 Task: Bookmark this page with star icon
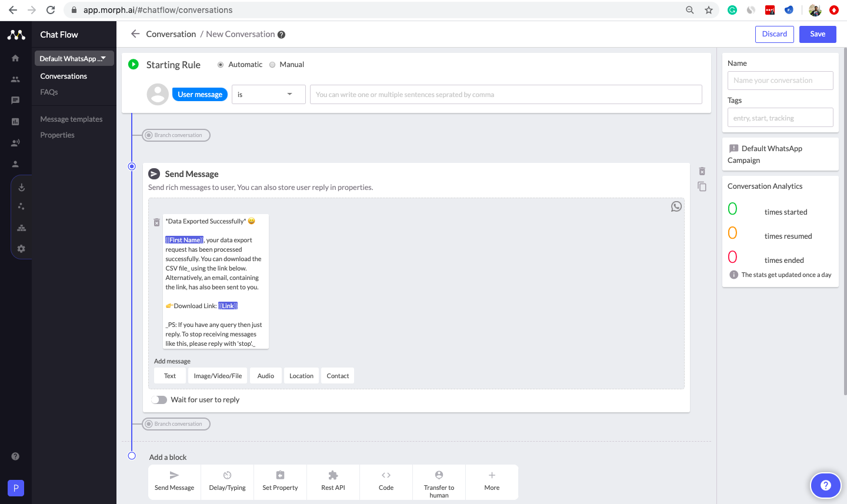[x=709, y=10]
